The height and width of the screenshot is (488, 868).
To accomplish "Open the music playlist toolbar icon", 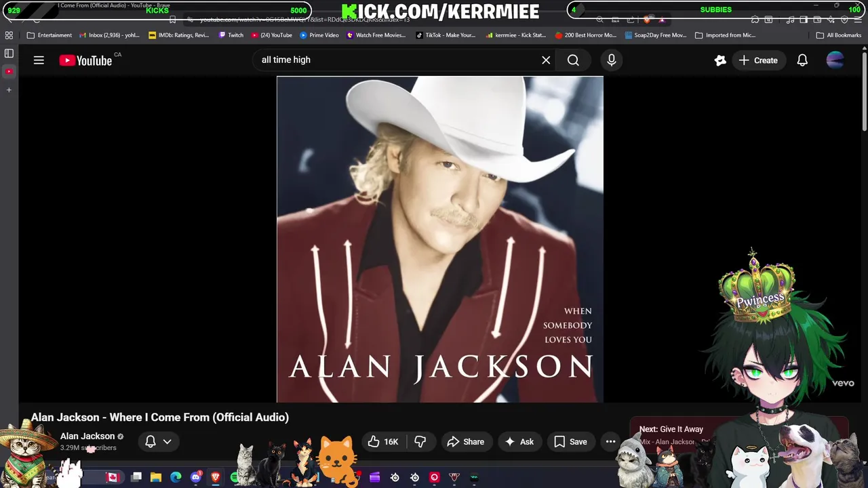I will pos(791,20).
